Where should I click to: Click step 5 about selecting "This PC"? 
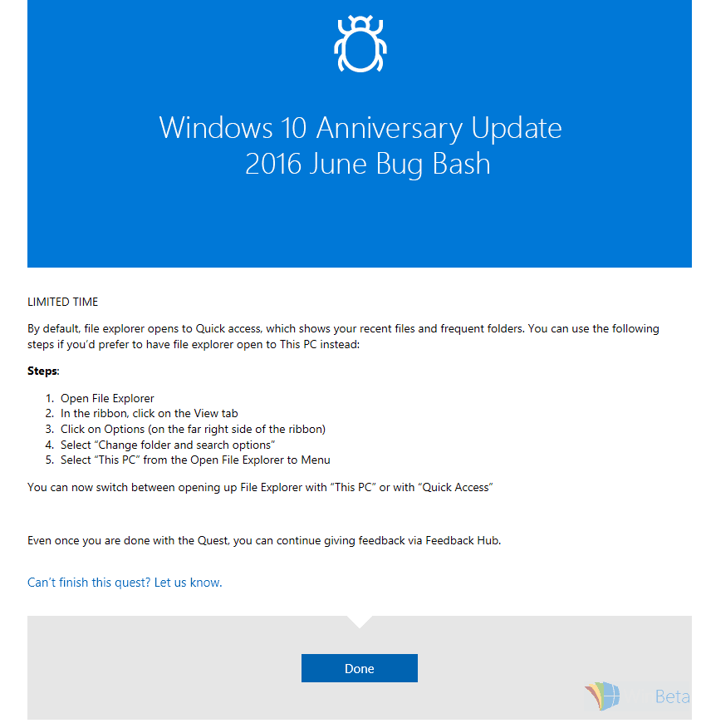point(195,460)
